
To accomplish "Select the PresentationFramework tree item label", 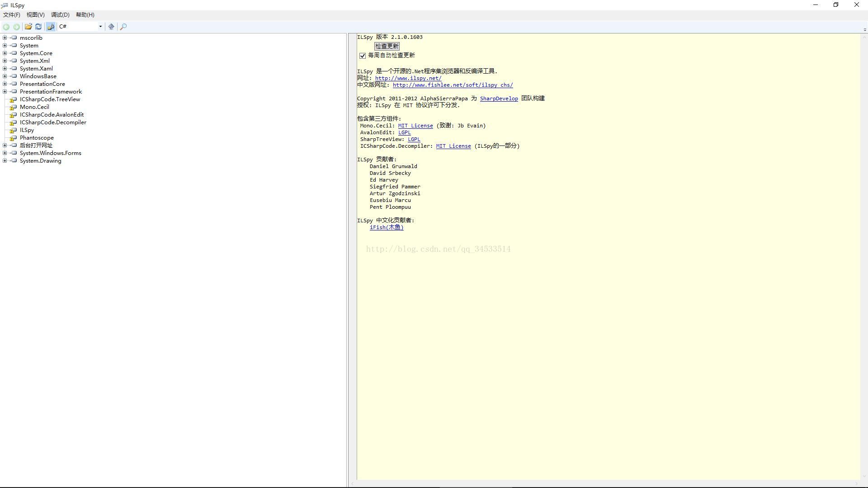I will pos(51,92).
